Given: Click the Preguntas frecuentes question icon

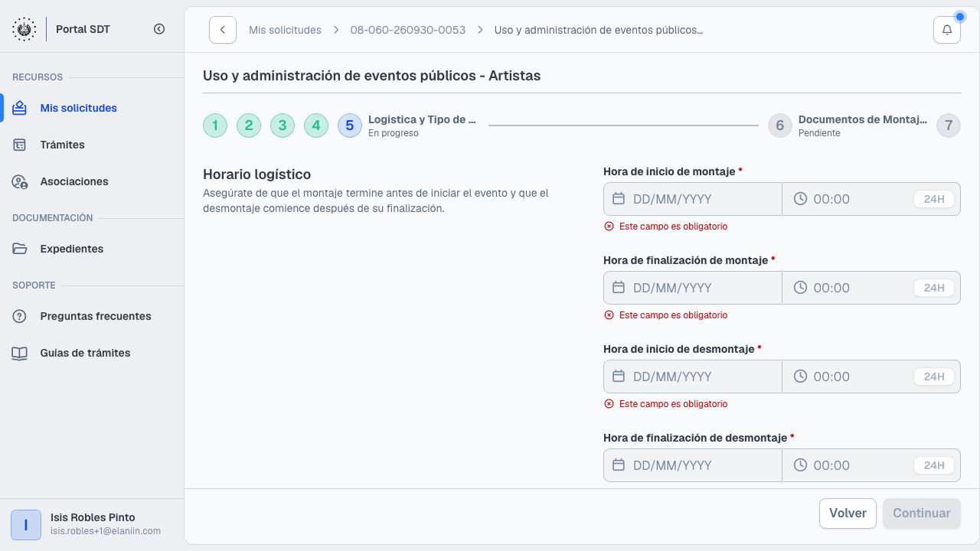Looking at the screenshot, I should [x=20, y=316].
